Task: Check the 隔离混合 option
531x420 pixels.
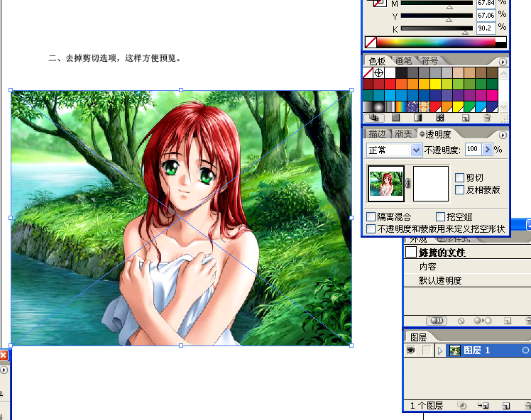Action: pos(371,216)
